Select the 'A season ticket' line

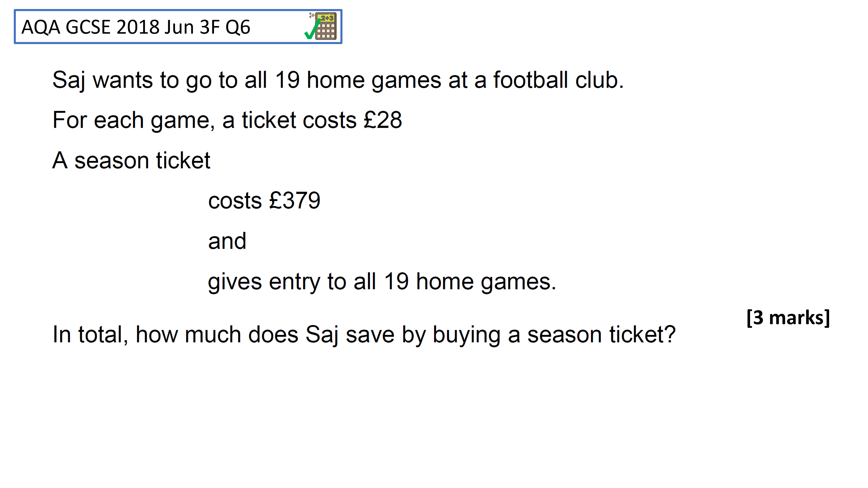coord(131,160)
